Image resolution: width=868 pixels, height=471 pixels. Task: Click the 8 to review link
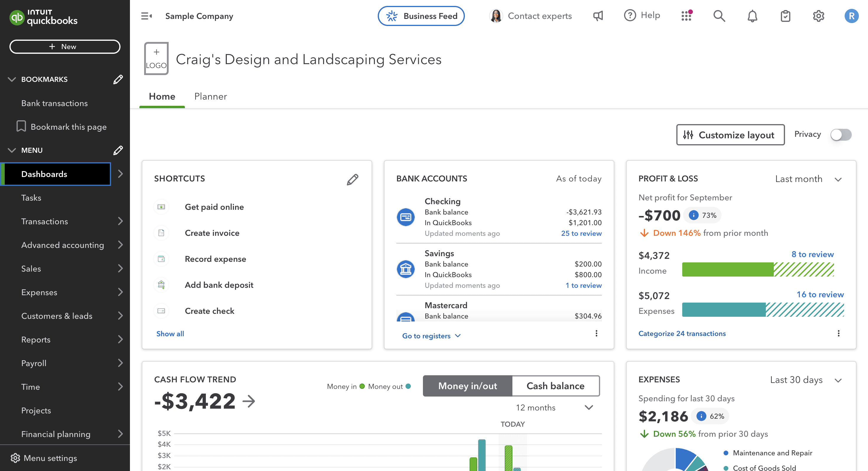pyautogui.click(x=812, y=254)
